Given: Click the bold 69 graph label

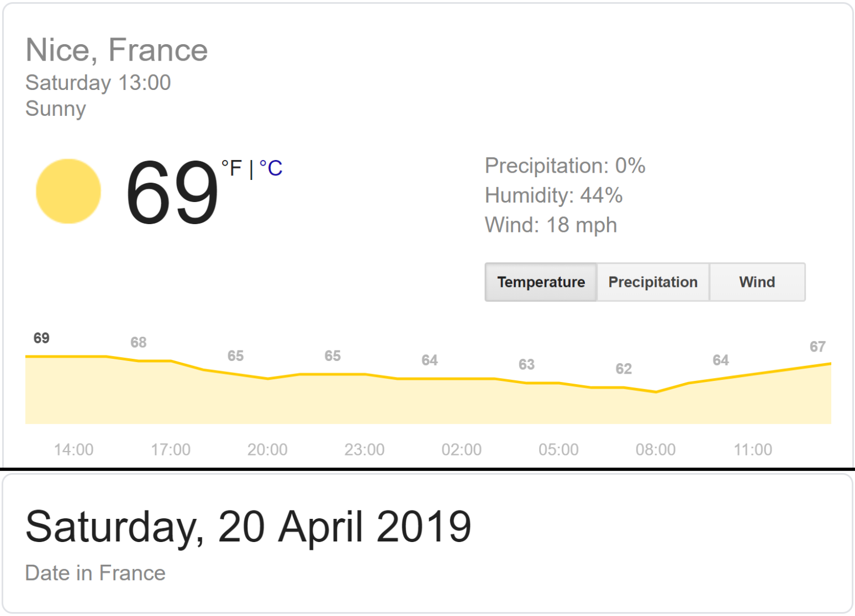Looking at the screenshot, I should (41, 338).
